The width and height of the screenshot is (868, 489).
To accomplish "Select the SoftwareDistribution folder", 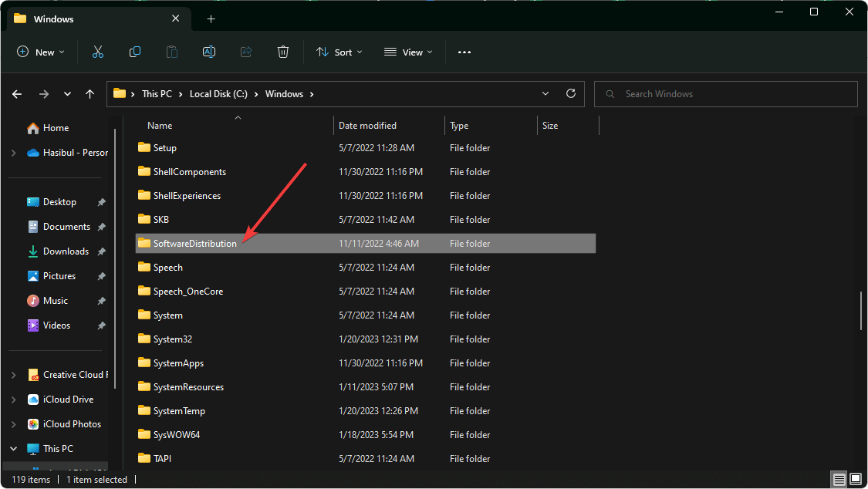I will point(366,244).
